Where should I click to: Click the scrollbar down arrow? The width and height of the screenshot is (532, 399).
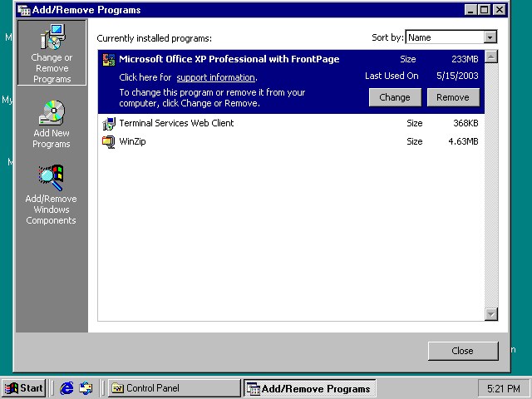(491, 314)
